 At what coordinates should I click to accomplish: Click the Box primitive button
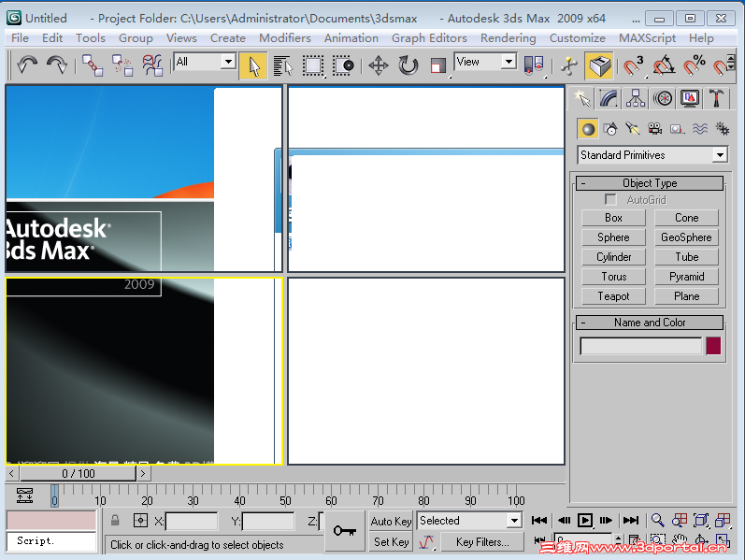tap(613, 218)
